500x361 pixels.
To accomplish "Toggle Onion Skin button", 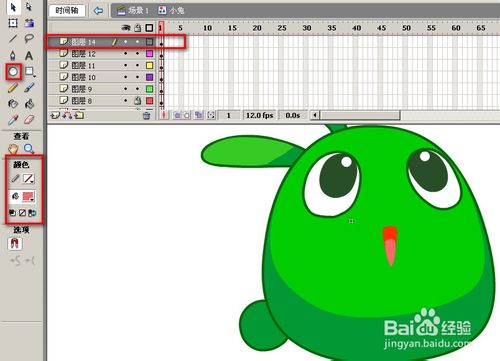I will tap(177, 115).
